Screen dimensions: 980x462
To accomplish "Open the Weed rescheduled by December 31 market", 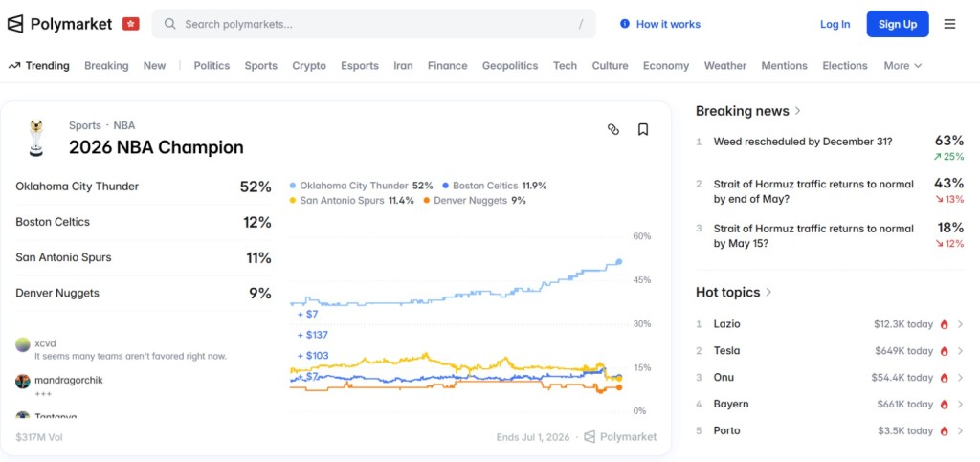I will (x=803, y=142).
